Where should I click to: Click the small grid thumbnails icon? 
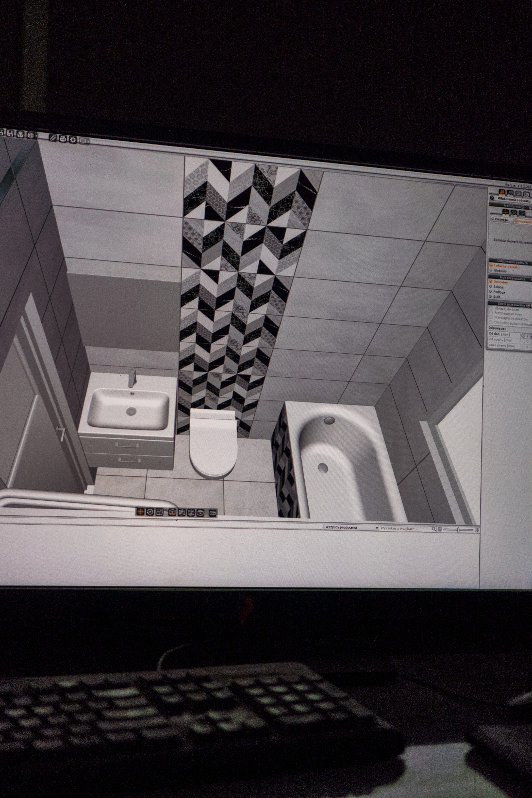(440, 529)
